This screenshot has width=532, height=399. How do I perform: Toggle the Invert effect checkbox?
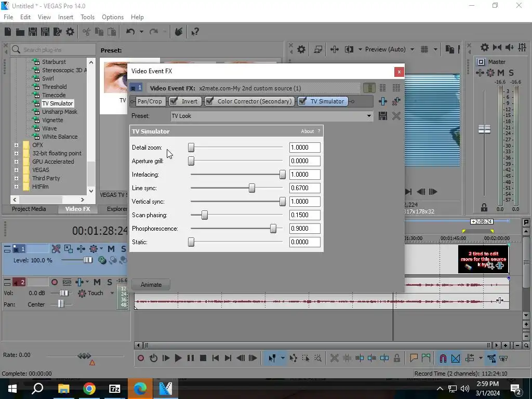tap(174, 101)
